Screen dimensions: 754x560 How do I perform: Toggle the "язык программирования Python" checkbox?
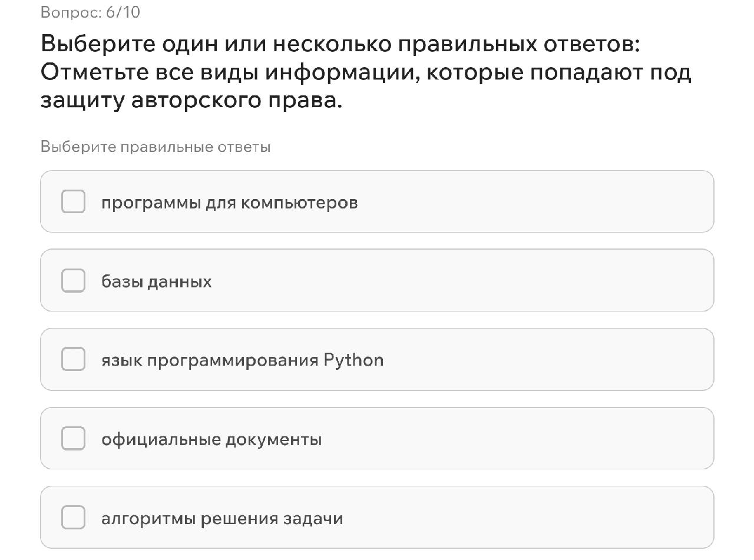[73, 359]
